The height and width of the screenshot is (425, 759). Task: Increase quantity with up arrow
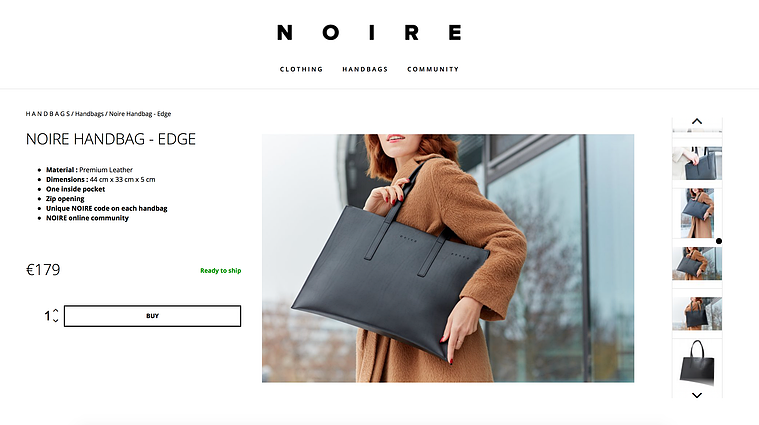coord(56,311)
